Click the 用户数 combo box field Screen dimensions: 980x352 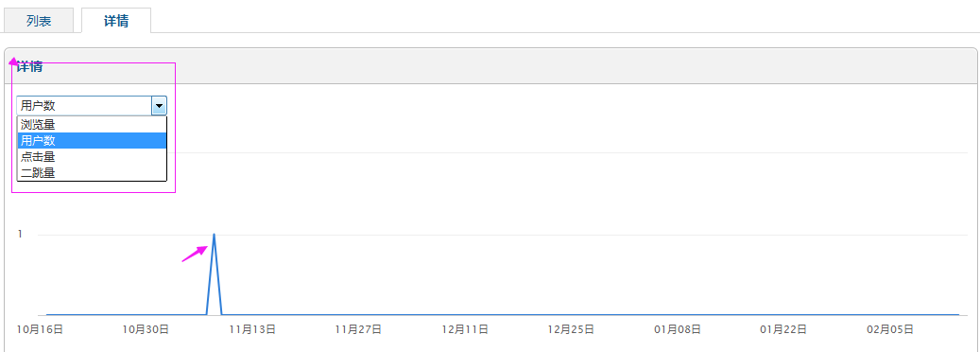pos(92,106)
